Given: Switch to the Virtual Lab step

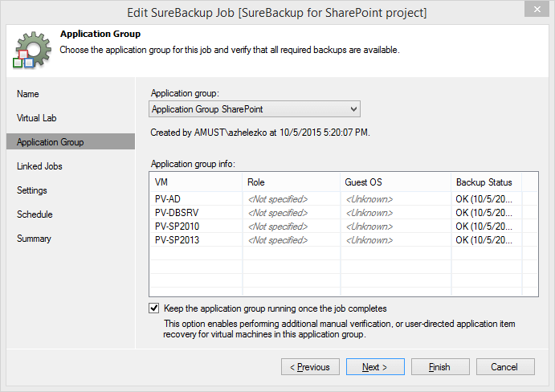Looking at the screenshot, I should [37, 118].
